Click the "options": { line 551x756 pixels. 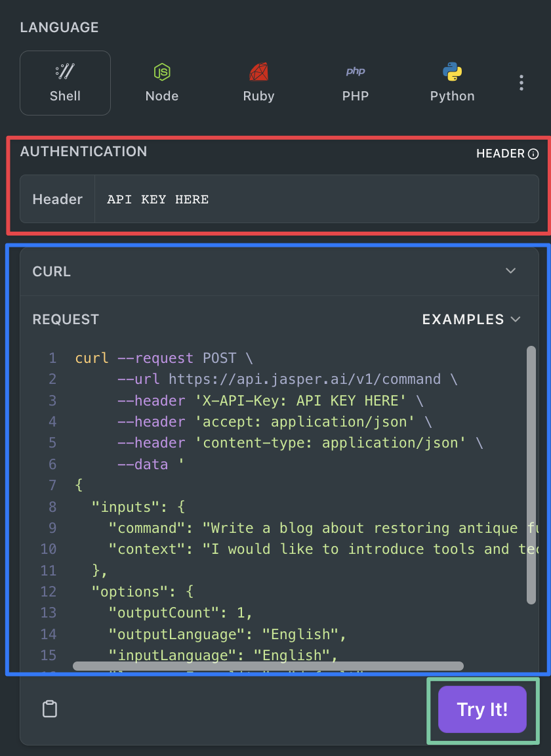(143, 591)
